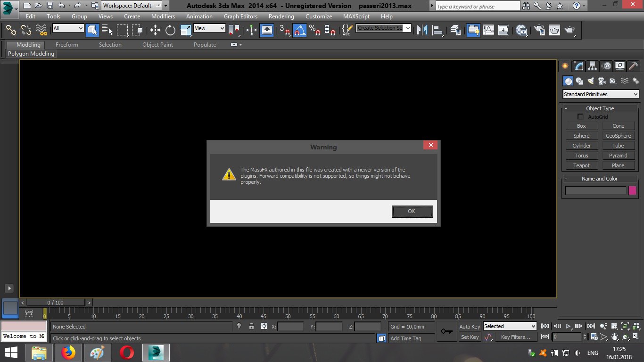Toggle Percent Snap
The width and height of the screenshot is (644, 362).
pyautogui.click(x=315, y=30)
